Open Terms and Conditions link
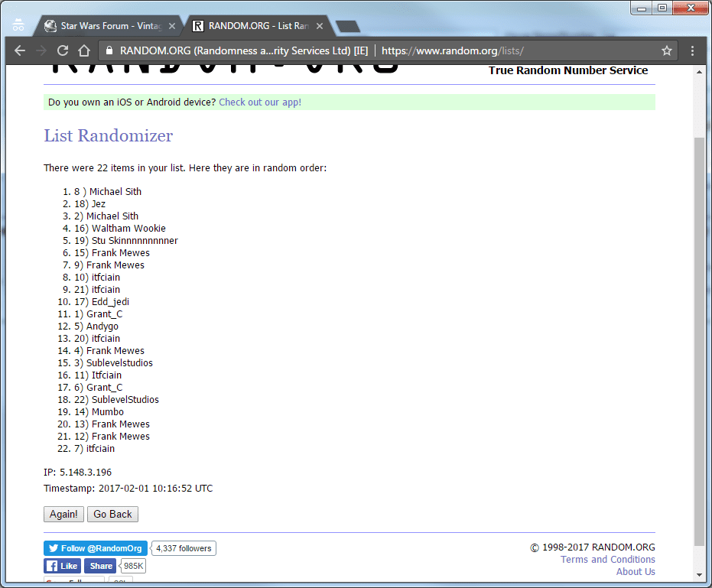Image resolution: width=712 pixels, height=588 pixels. click(x=607, y=560)
